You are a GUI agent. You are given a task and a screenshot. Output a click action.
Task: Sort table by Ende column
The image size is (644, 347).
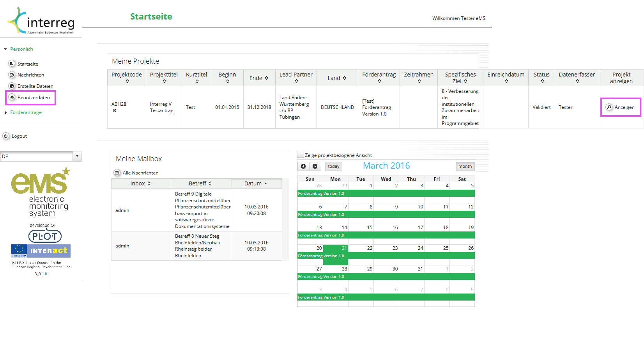pos(259,78)
